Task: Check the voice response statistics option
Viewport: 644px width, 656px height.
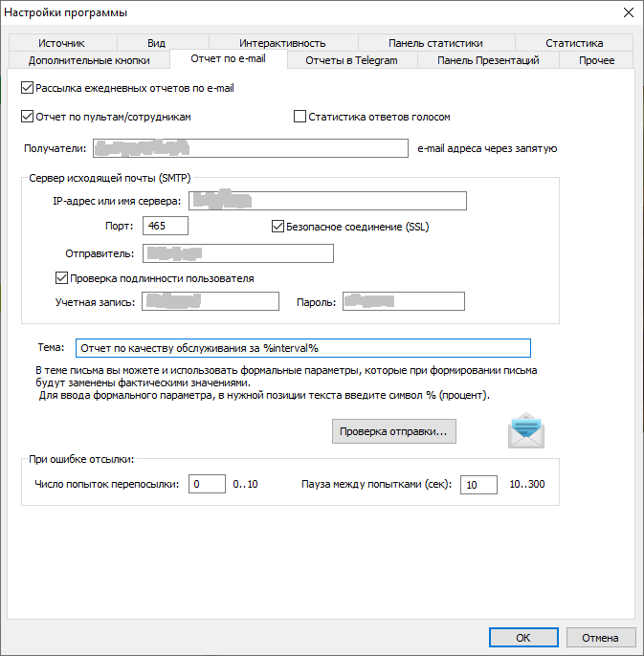Action: [x=300, y=117]
